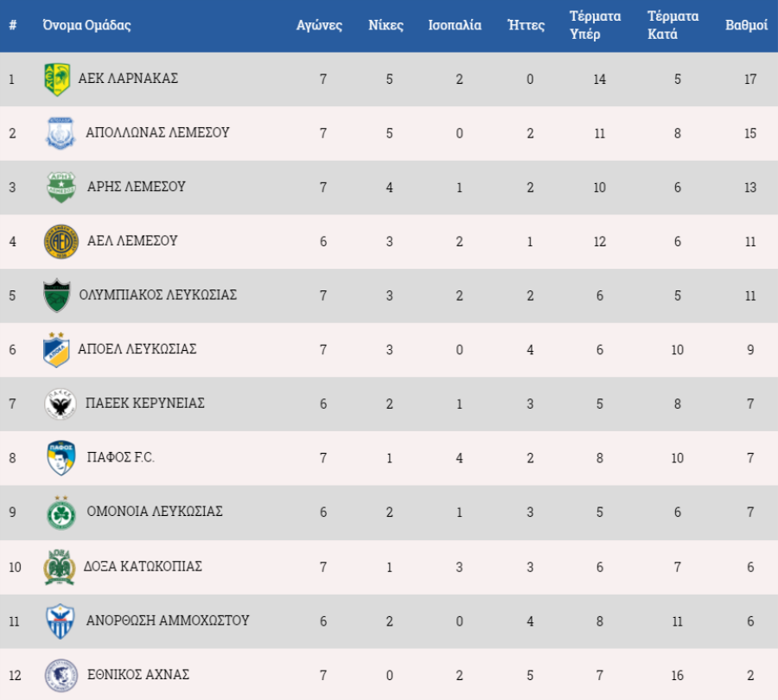Screen dimensions: 778x700
Task: Click the Ισοπαλία column header
Action: click(x=455, y=25)
